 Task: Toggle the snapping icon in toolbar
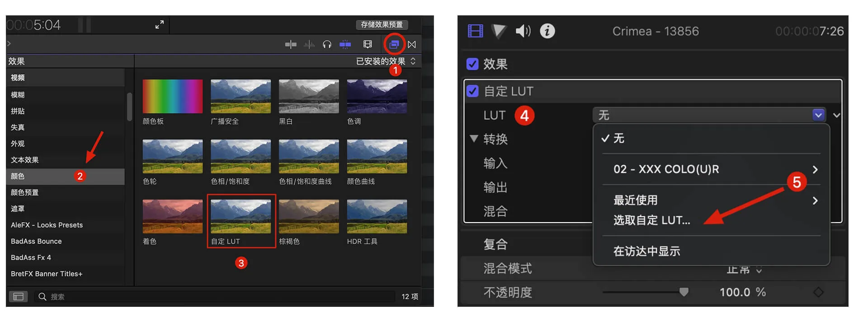[x=345, y=44]
